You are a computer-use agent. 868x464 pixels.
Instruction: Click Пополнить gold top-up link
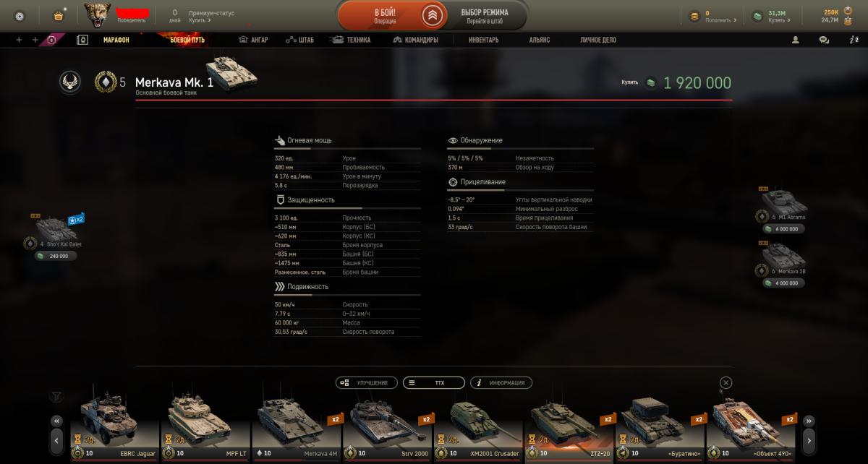pyautogui.click(x=720, y=21)
